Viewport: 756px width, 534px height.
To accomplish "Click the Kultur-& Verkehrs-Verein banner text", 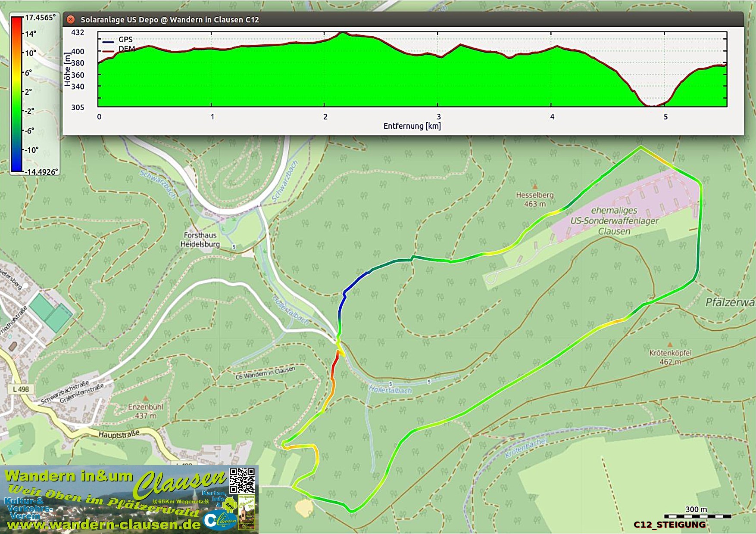I will [28, 508].
